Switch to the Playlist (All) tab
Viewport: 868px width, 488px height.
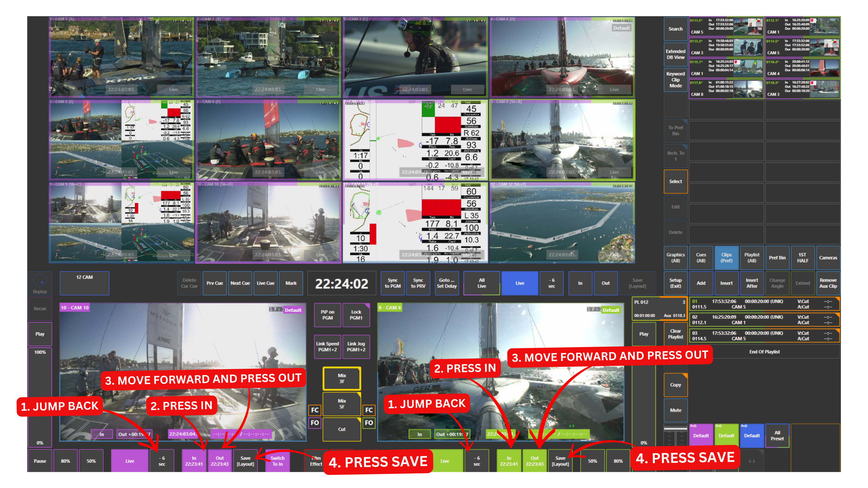pos(752,258)
